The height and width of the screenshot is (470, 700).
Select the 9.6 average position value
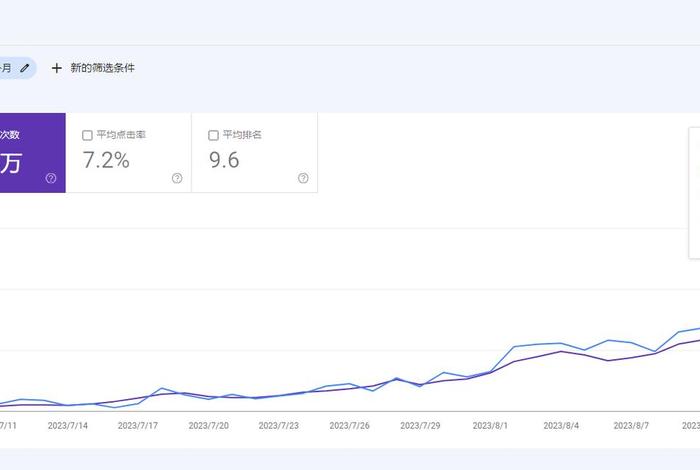point(224,160)
